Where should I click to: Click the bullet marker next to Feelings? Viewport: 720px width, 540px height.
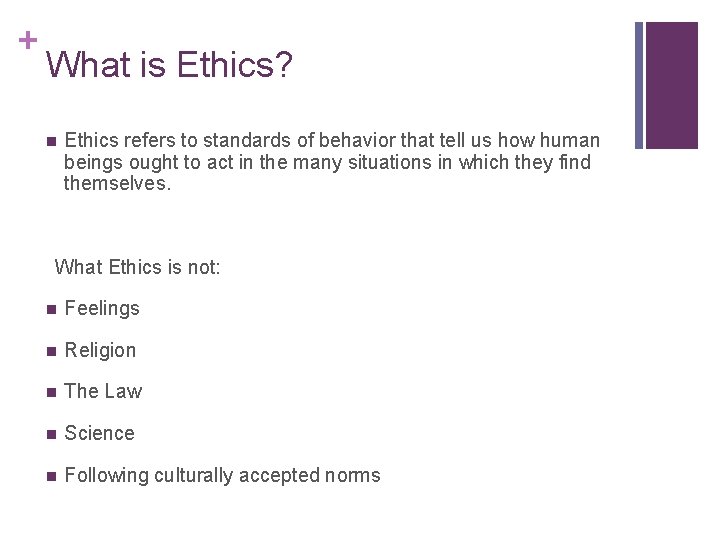pos(50,309)
